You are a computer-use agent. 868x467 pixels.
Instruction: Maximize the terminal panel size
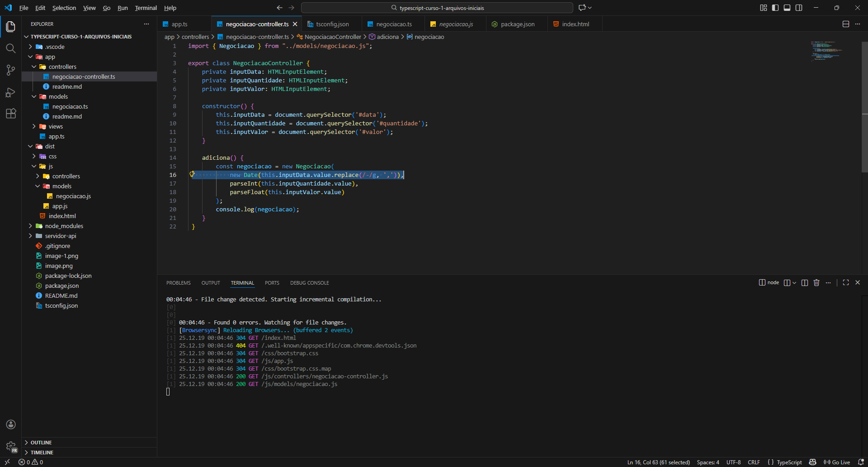point(846,283)
